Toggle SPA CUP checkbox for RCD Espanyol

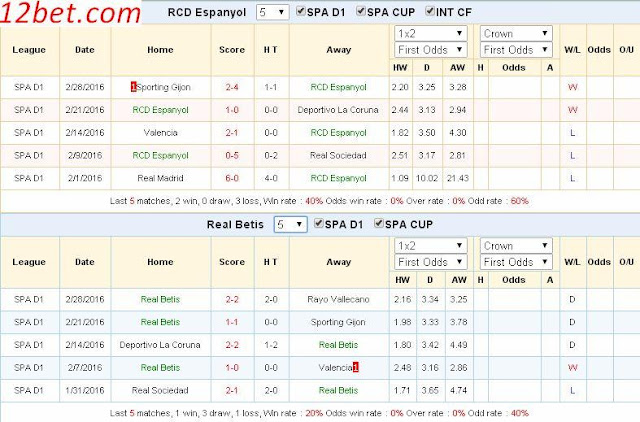361,11
